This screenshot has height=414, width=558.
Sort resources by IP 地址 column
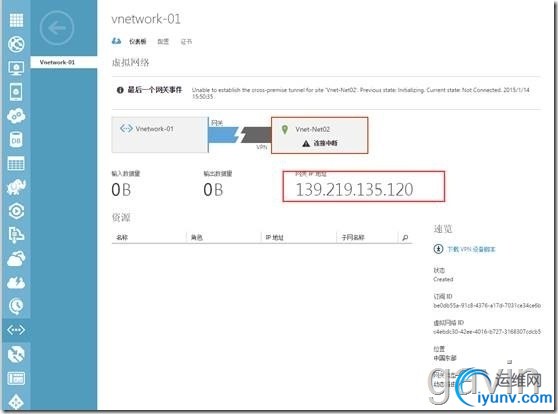(274, 237)
